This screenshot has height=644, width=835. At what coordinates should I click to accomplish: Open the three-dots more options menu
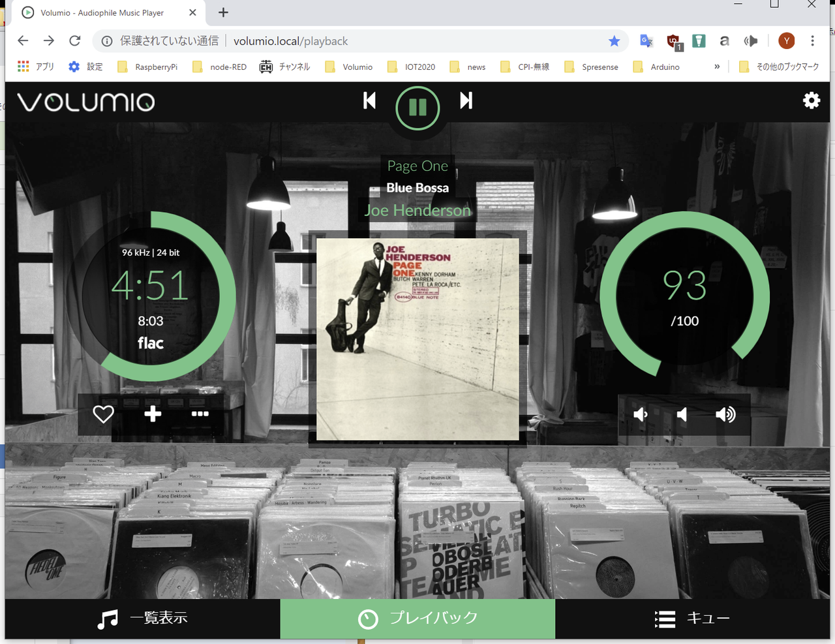200,414
